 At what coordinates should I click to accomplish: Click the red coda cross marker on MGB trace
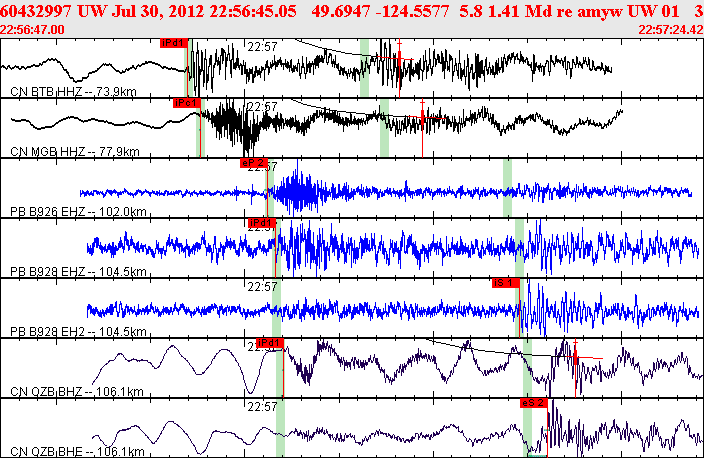point(422,118)
